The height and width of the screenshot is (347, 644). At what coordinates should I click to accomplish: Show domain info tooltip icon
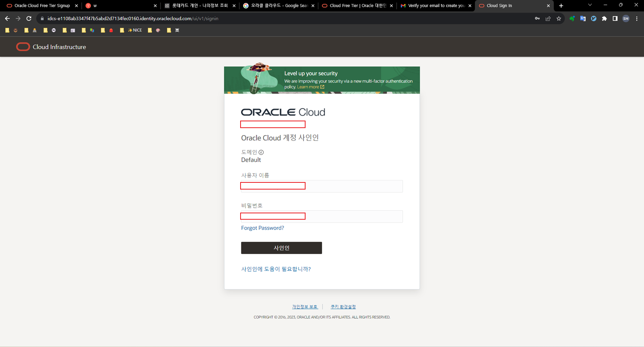point(261,152)
